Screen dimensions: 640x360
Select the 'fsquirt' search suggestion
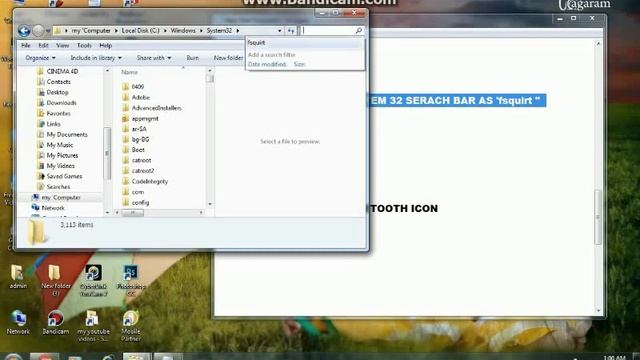pos(256,42)
